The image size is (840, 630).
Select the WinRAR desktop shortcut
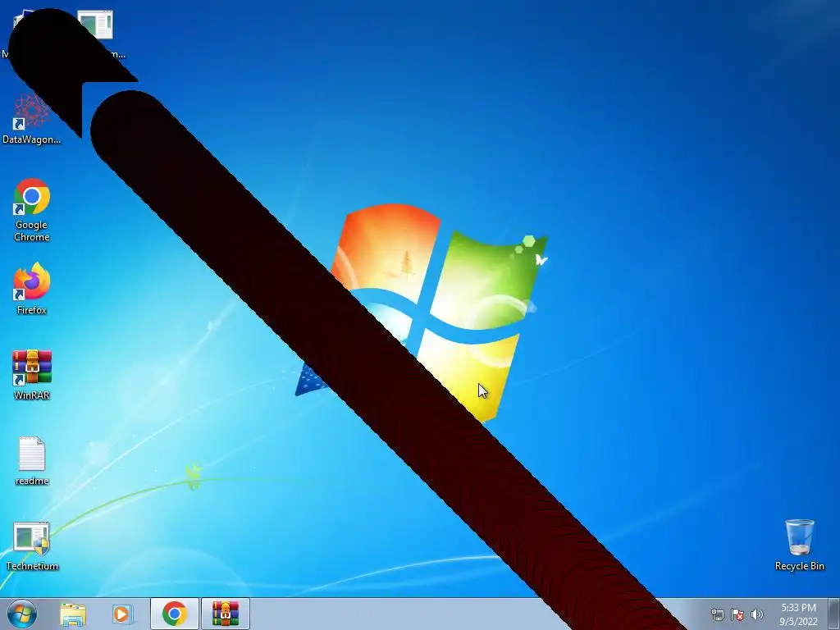click(x=32, y=374)
